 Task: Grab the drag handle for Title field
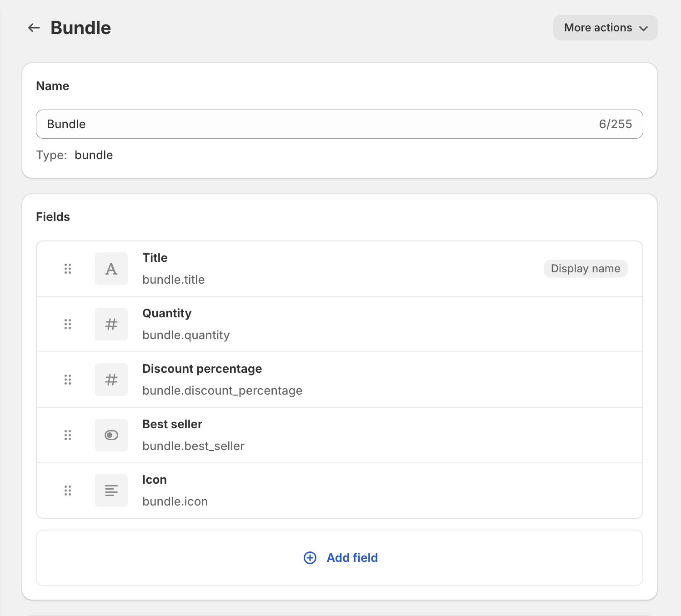[68, 269]
